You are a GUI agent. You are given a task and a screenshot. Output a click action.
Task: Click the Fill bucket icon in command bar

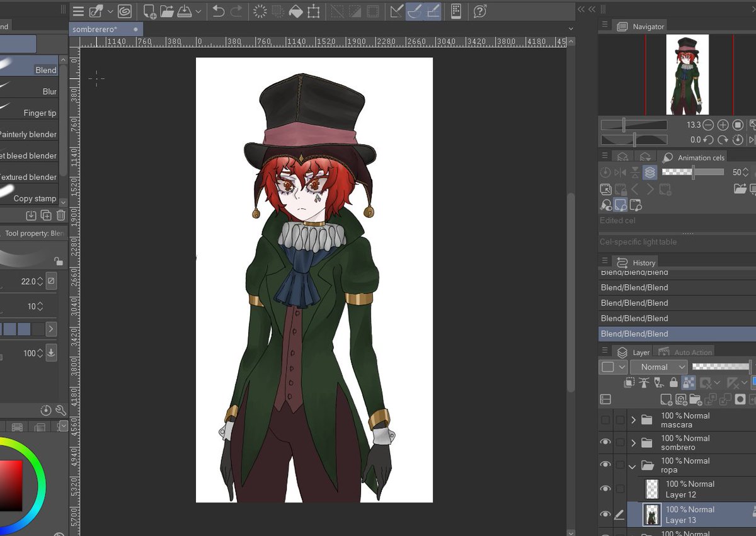(295, 11)
